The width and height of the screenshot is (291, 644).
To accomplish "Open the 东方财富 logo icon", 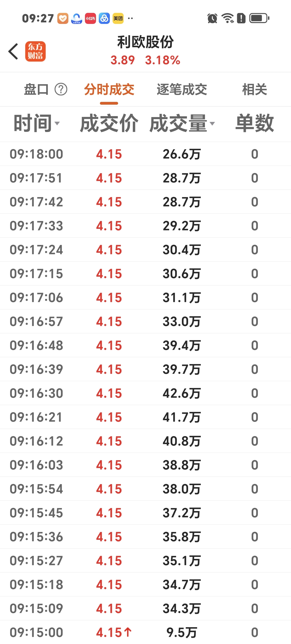I will point(35,51).
